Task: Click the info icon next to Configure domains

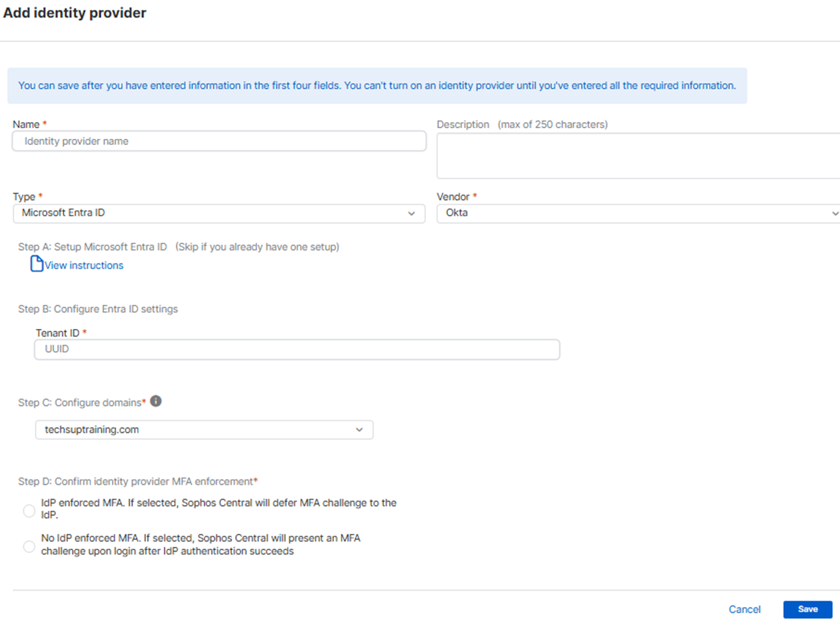Action: point(156,401)
